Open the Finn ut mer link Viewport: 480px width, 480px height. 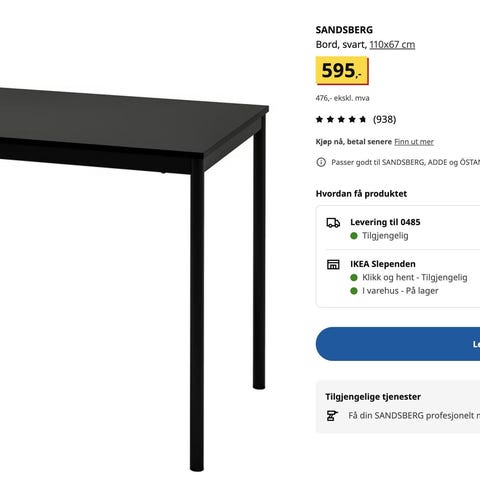[414, 142]
